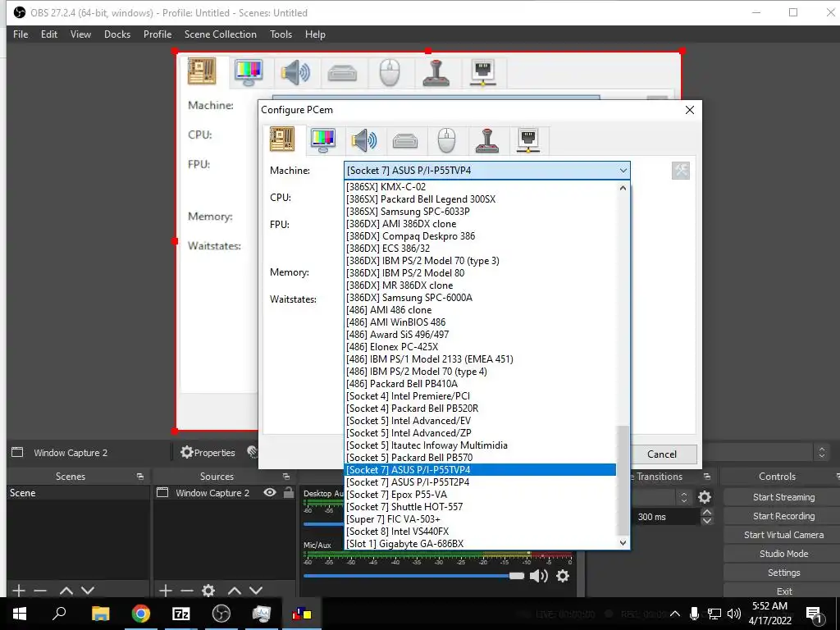Screen dimensions: 840x630
Task: Click the machine list scrollbar down arrow
Action: [623, 543]
